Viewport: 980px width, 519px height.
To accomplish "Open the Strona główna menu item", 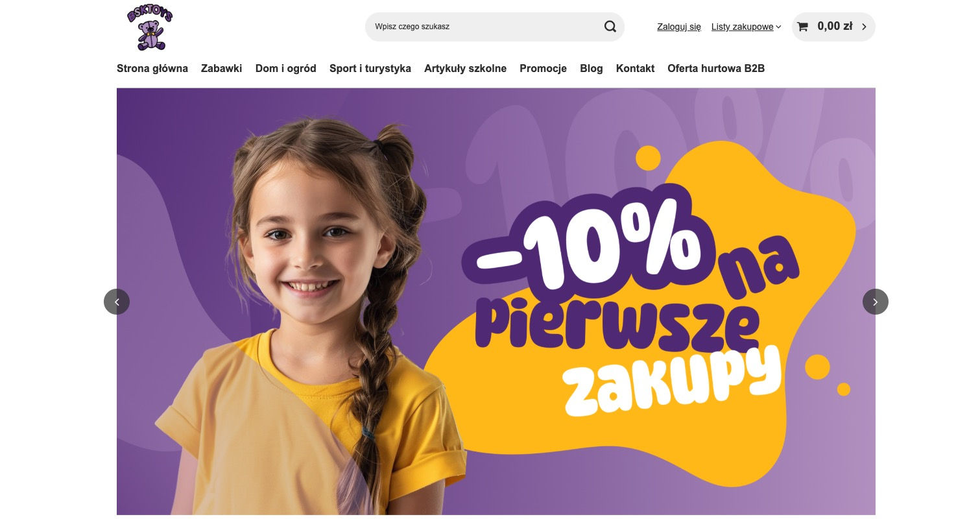I will [152, 68].
